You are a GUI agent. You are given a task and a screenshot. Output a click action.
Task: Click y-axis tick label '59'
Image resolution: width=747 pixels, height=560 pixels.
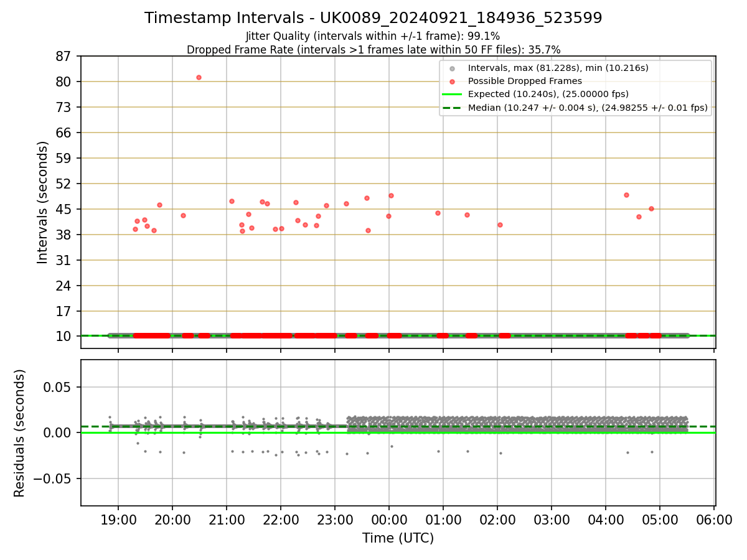tap(64, 158)
